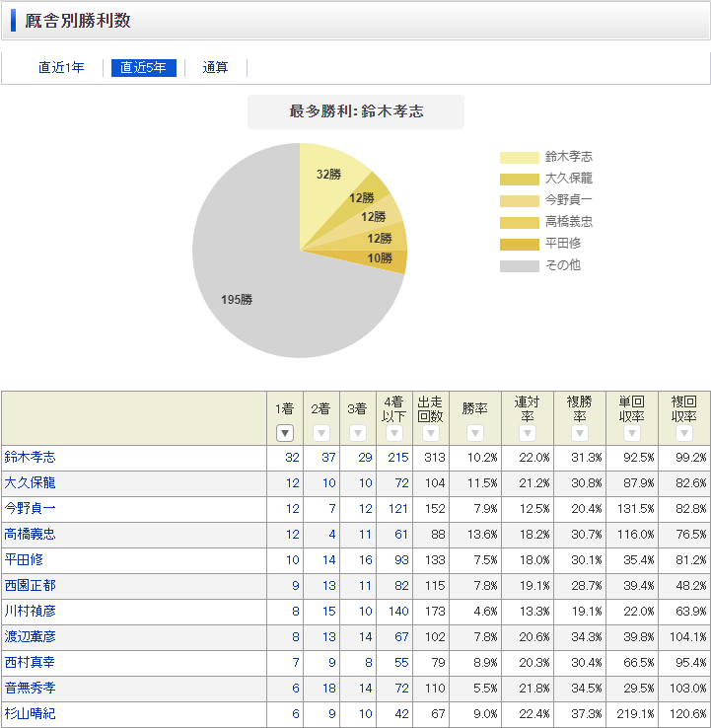The width and height of the screenshot is (711, 728).
Task: Open trainer 大久保龍 link in table
Action: (31, 483)
